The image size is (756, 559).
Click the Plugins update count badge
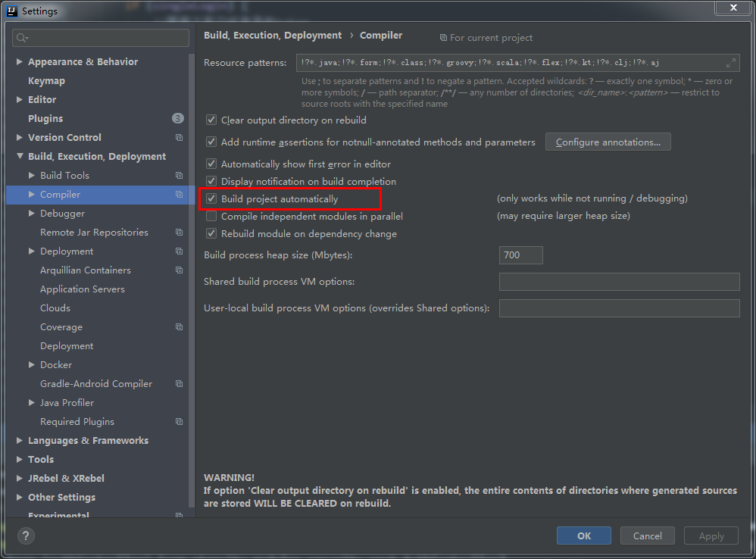pyautogui.click(x=177, y=118)
